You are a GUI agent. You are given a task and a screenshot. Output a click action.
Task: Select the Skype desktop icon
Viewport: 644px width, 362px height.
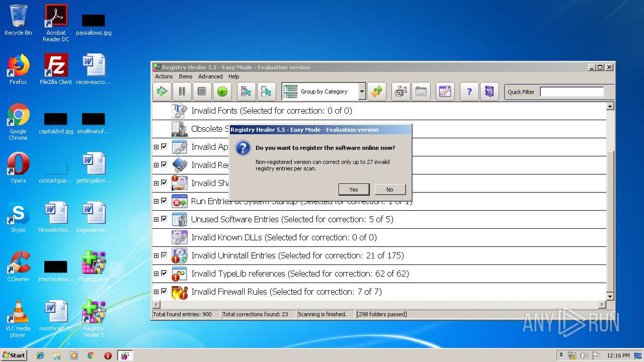click(x=18, y=217)
